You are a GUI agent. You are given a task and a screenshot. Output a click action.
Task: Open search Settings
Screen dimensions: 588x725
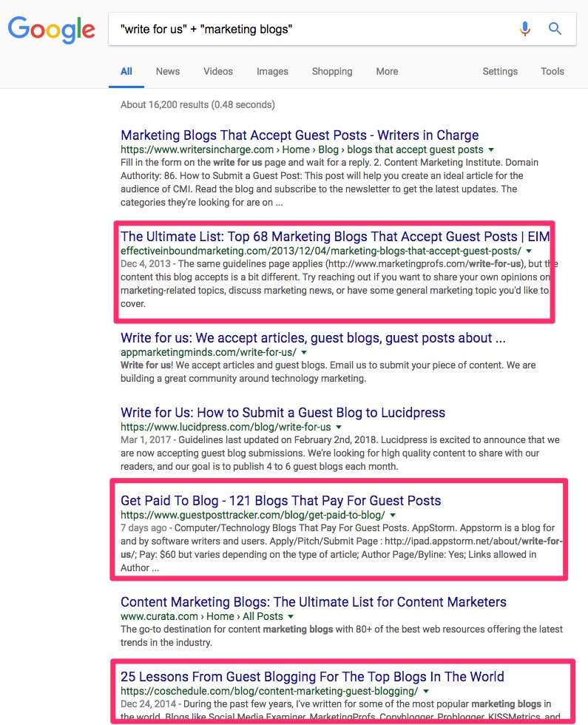(500, 71)
